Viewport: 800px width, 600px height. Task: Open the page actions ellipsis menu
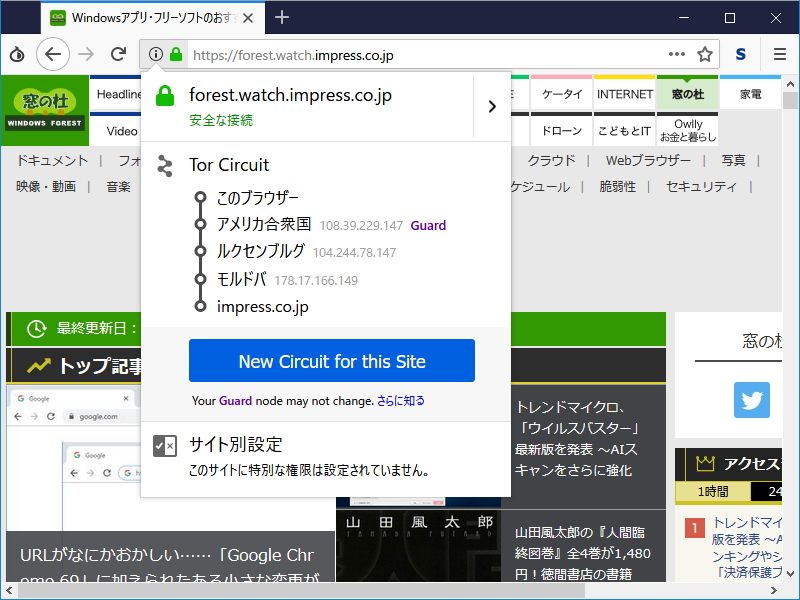click(676, 54)
